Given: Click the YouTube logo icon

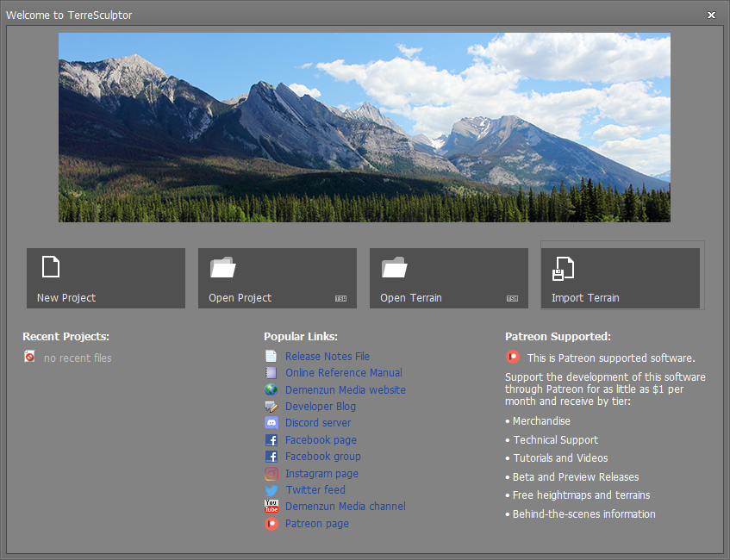Looking at the screenshot, I should coord(271,507).
